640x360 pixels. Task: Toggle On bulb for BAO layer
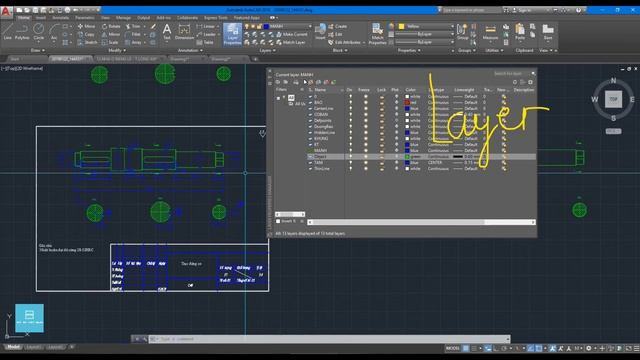[350, 102]
